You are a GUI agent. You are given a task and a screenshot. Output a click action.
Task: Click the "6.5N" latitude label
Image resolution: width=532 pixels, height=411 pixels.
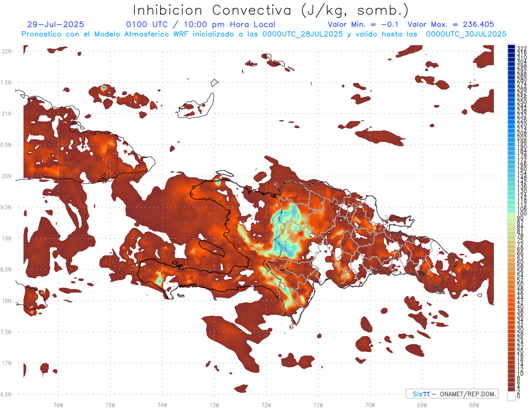7,394
